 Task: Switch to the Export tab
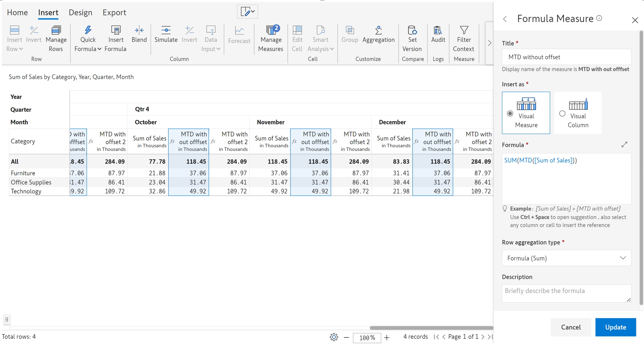click(114, 13)
